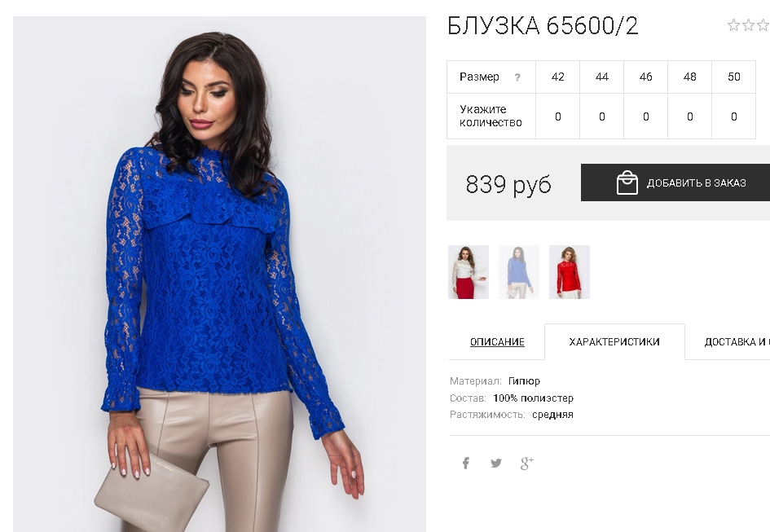Rate the blouse with the third star

pyautogui.click(x=763, y=25)
